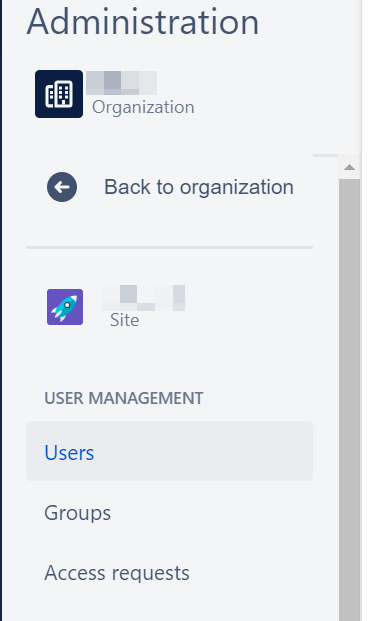This screenshot has width=378, height=621.
Task: Click the blurred site name
Action: click(x=143, y=298)
